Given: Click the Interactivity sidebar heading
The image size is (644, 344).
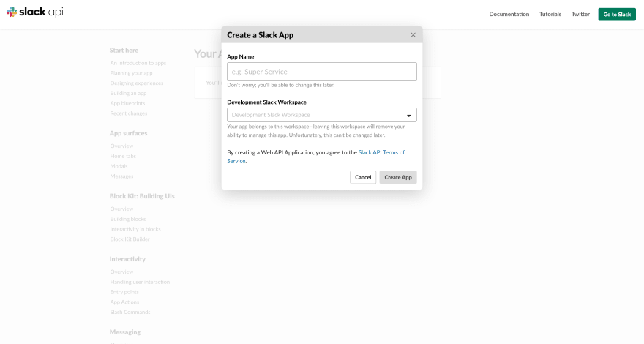Looking at the screenshot, I should (127, 259).
